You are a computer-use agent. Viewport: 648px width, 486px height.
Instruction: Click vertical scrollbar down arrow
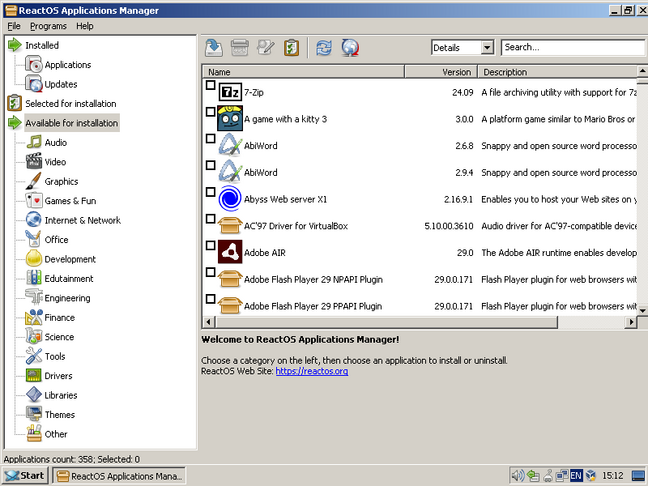[x=642, y=310]
